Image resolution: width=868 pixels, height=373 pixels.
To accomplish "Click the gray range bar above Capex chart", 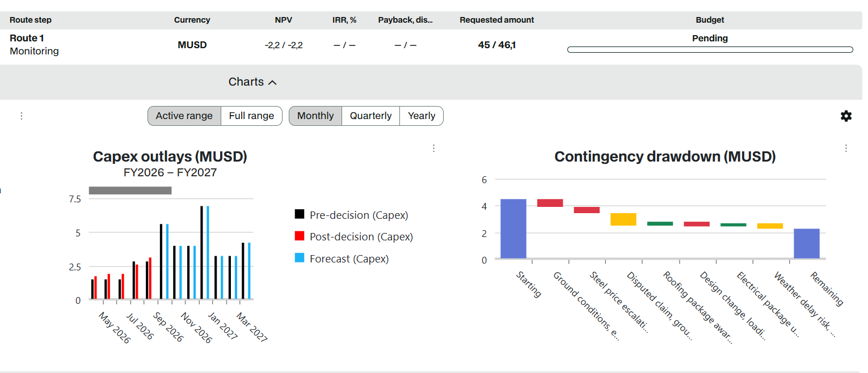I will click(x=130, y=190).
